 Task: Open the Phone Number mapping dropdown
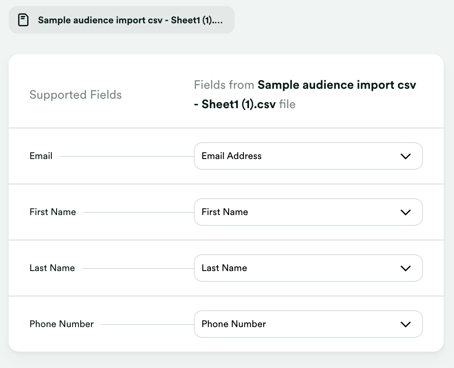(x=308, y=324)
